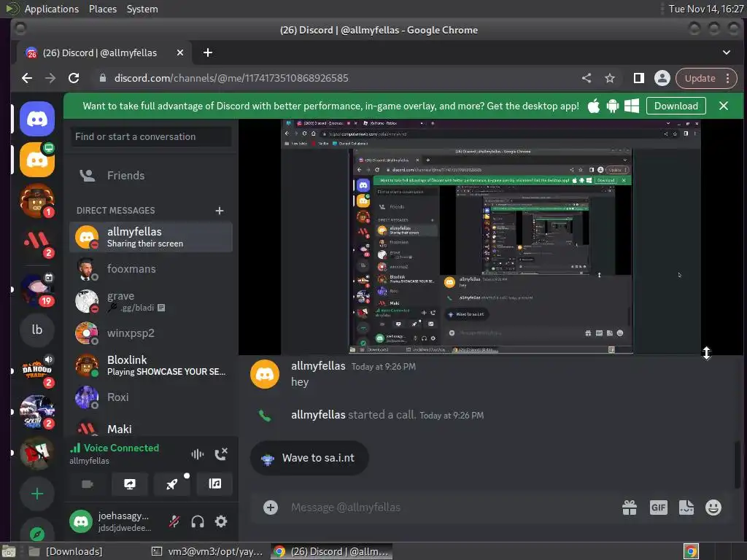Open the emoji picker
This screenshot has height=560, width=747.
click(x=713, y=507)
